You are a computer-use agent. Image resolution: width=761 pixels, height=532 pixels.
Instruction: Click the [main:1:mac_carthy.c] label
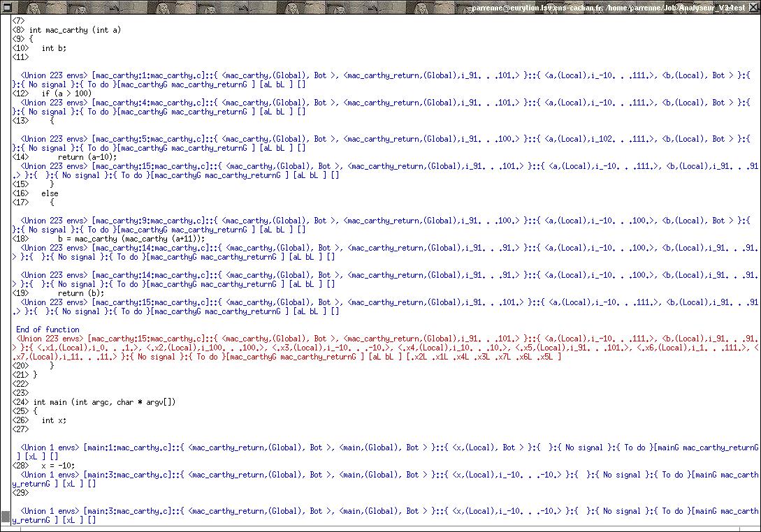click(128, 448)
